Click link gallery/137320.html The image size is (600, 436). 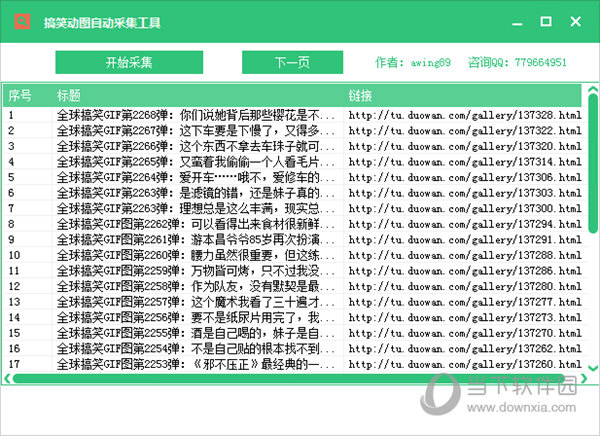point(465,147)
